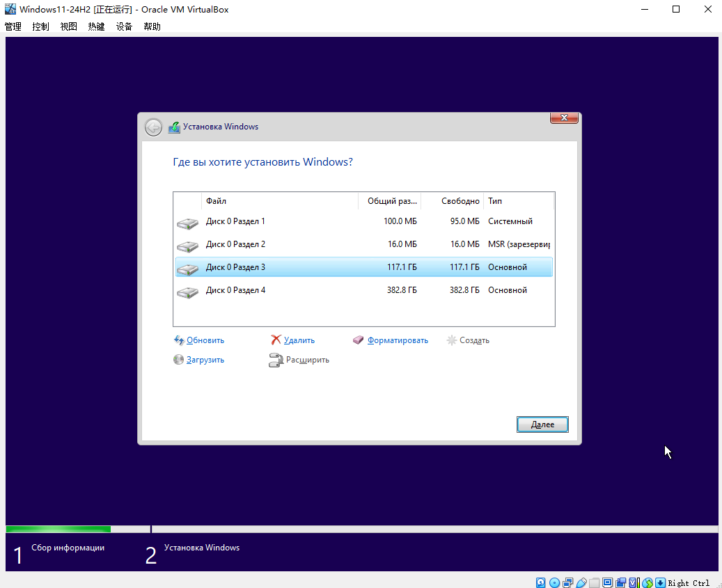The width and height of the screenshot is (722, 588).
Task: Click the extend-partition icon next to Расширить
Action: click(x=275, y=360)
